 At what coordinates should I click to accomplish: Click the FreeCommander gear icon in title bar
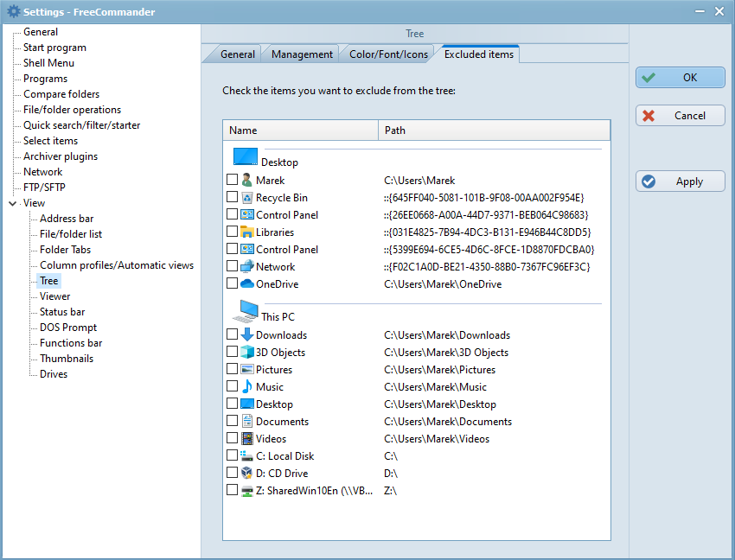14,11
